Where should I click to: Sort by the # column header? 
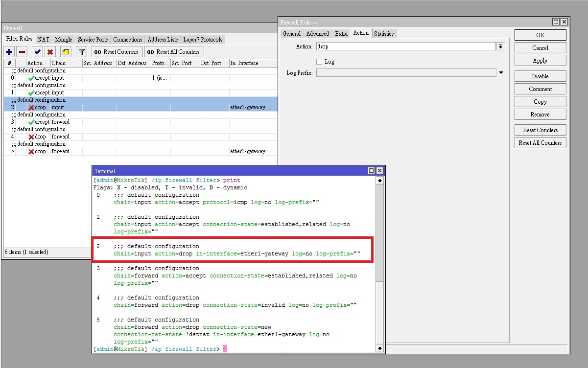coord(9,63)
